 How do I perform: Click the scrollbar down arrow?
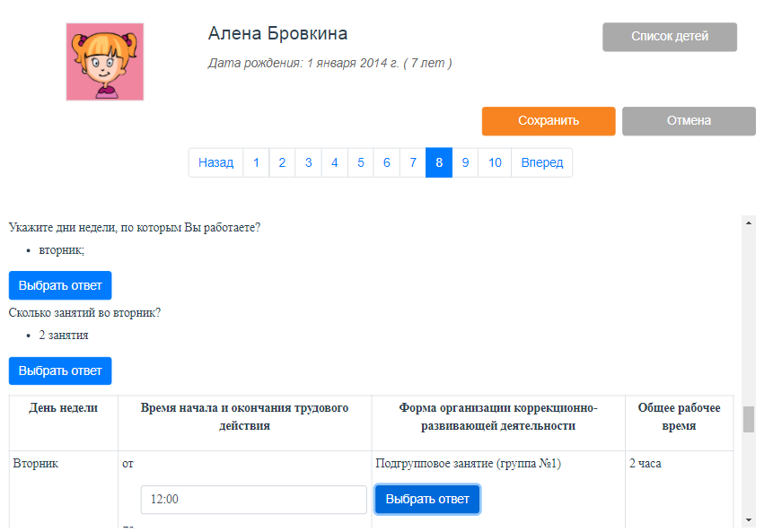tap(749, 519)
